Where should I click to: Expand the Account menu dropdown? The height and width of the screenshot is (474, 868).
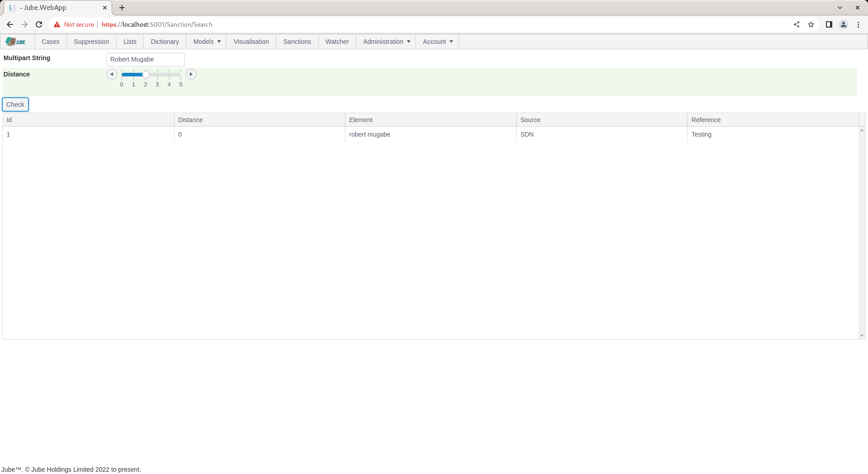pos(438,42)
